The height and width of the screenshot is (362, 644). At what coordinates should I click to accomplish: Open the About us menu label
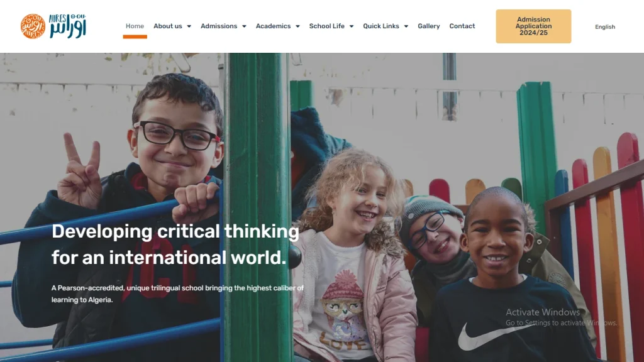click(x=167, y=26)
